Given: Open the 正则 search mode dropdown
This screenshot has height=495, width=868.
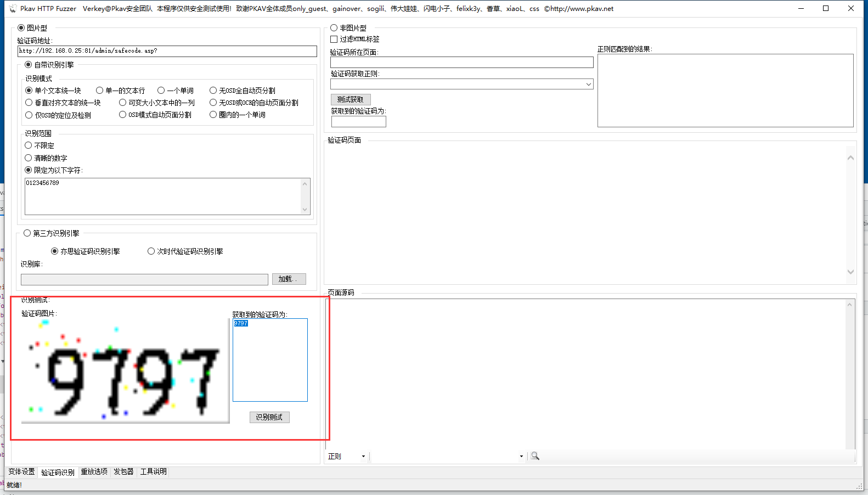Looking at the screenshot, I should click(x=363, y=457).
